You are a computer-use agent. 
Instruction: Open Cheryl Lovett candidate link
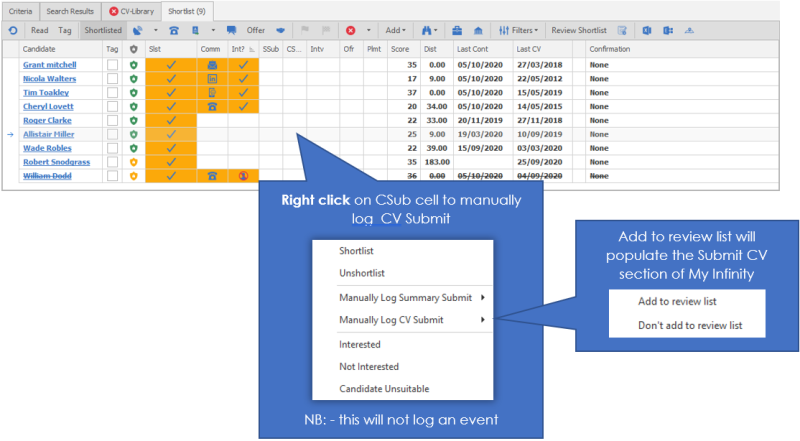pos(47,106)
